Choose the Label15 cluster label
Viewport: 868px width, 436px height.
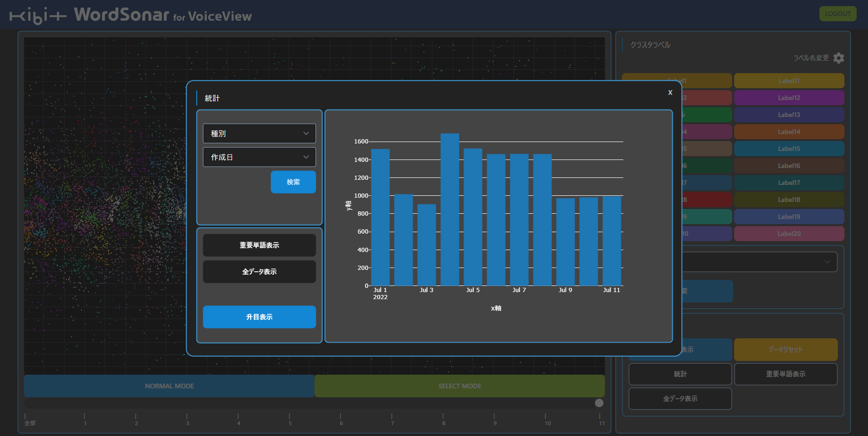pos(789,149)
